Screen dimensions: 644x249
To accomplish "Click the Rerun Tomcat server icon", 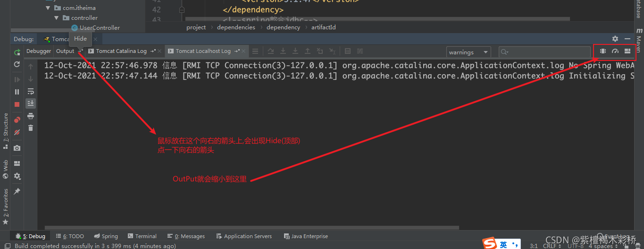I will pyautogui.click(x=17, y=52).
